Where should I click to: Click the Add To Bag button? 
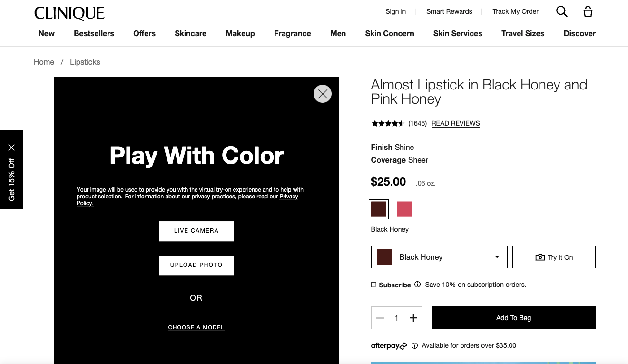pyautogui.click(x=514, y=318)
